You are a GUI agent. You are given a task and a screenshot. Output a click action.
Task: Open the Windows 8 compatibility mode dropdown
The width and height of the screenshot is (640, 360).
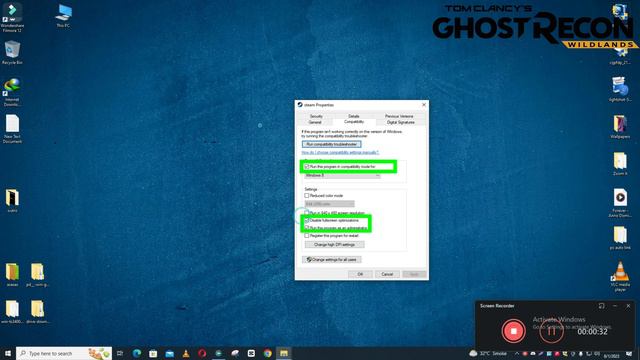342,176
